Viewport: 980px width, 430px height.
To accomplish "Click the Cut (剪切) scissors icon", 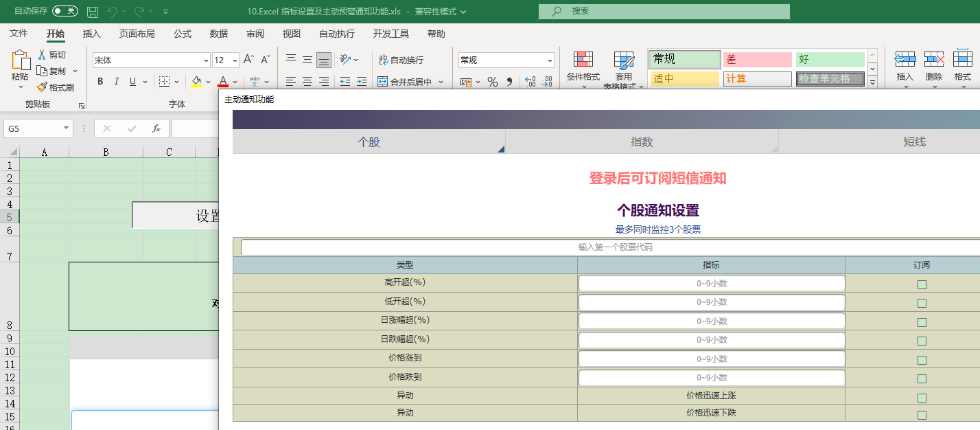I will [43, 55].
